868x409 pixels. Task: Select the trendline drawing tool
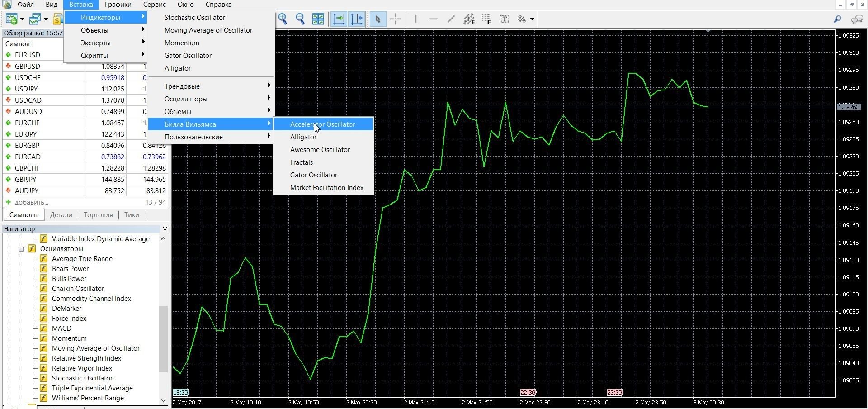tap(451, 19)
